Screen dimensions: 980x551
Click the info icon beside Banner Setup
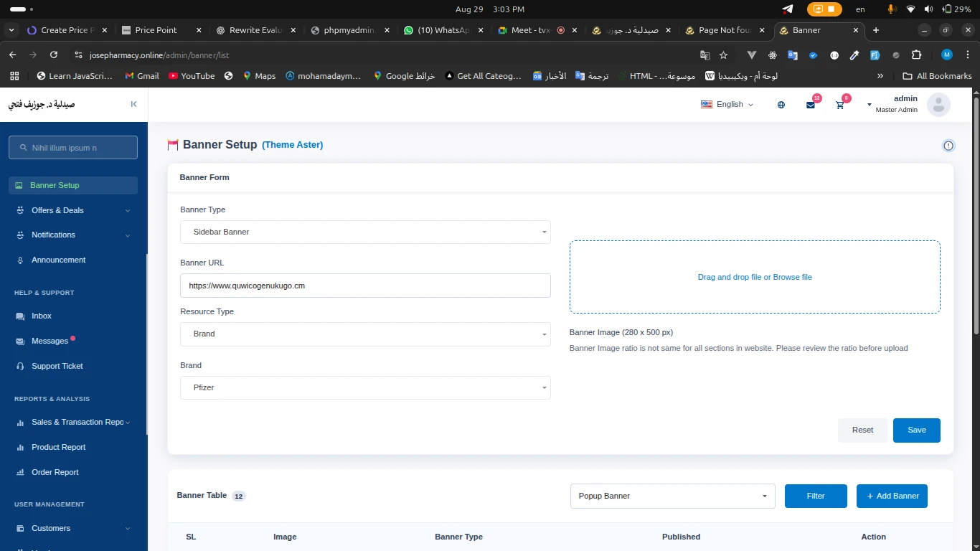948,146
